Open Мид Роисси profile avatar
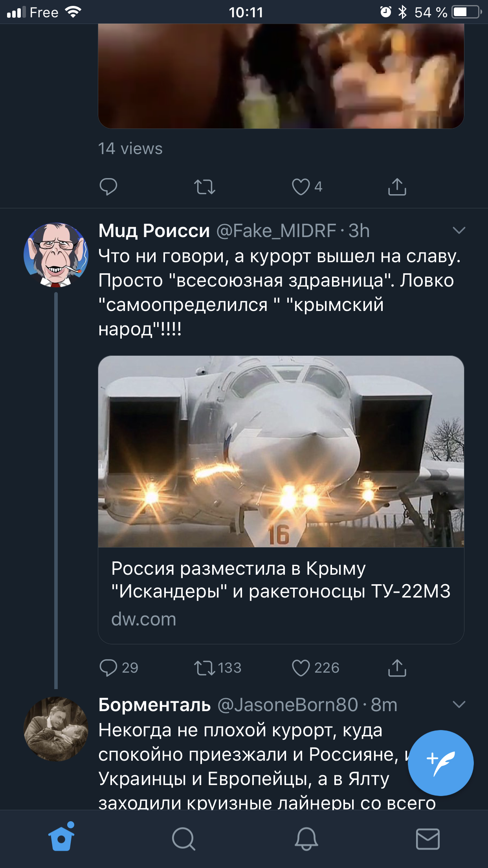This screenshot has width=488, height=868. 56,255
